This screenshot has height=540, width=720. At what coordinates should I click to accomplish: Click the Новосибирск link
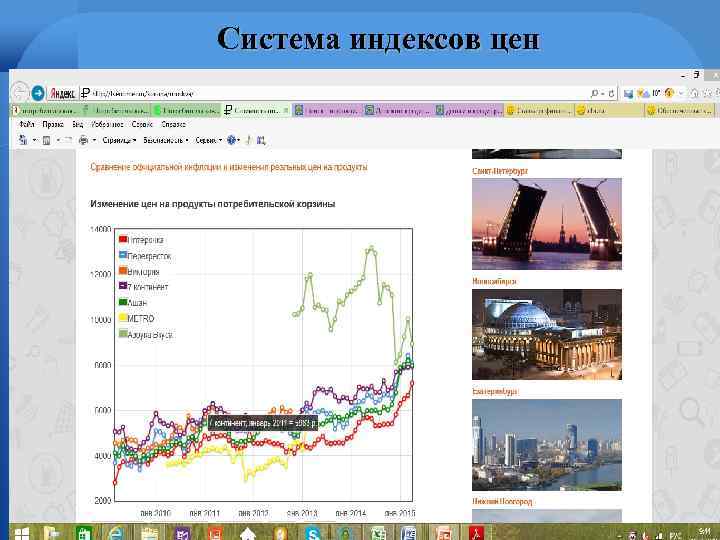click(494, 281)
